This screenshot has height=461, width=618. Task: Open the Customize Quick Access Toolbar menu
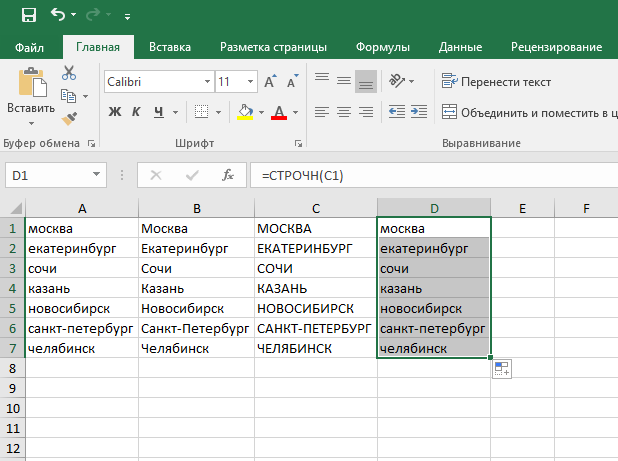(x=127, y=16)
